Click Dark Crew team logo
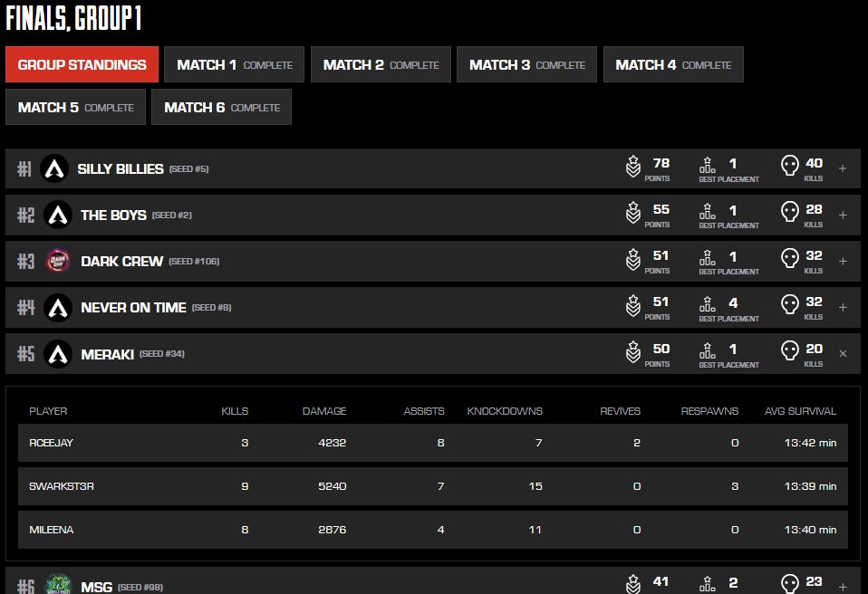Viewport: 868px width, 594px height. coord(58,261)
